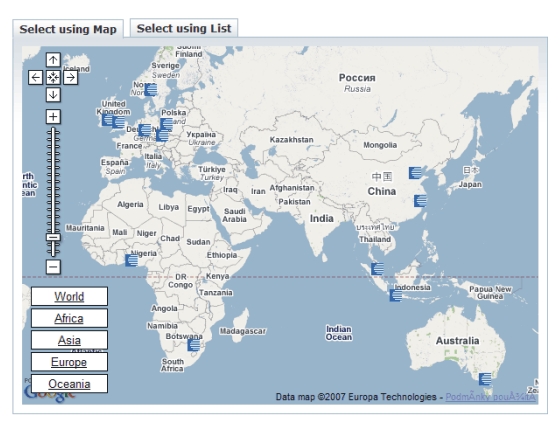Zoom out with the minus button

(x=53, y=267)
